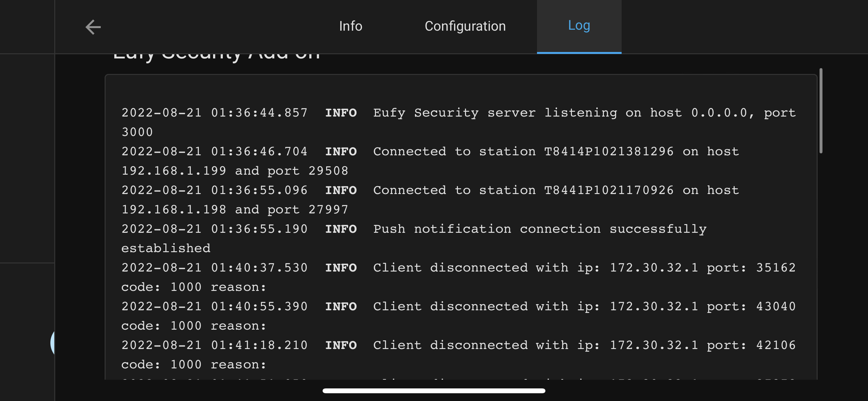This screenshot has width=868, height=401.
Task: Click the partially hidden Eufy Security Add-on heading
Action: point(216,57)
